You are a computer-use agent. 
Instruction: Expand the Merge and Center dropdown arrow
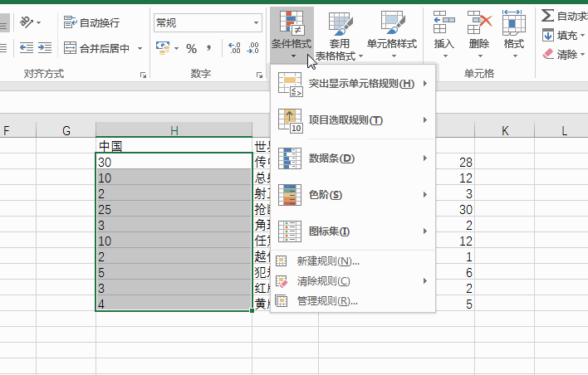[x=140, y=48]
